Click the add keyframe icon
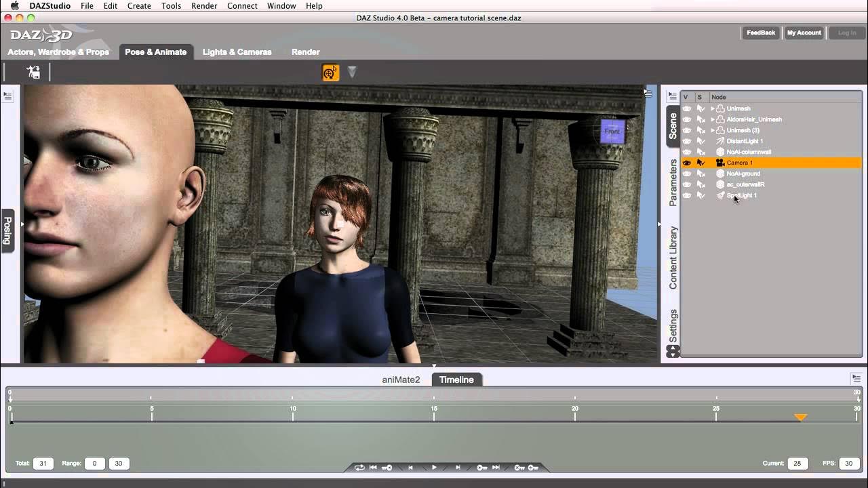The height and width of the screenshot is (488, 868). coord(533,467)
